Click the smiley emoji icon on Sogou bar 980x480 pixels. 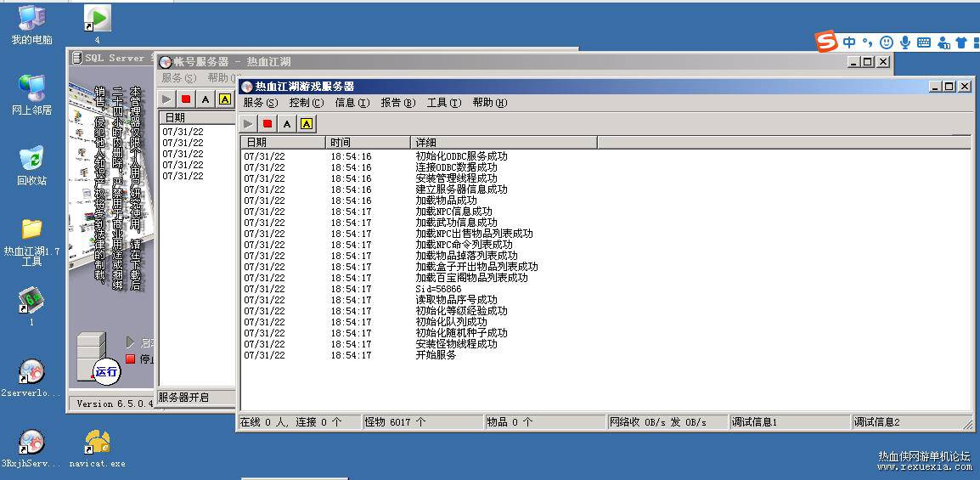point(887,42)
